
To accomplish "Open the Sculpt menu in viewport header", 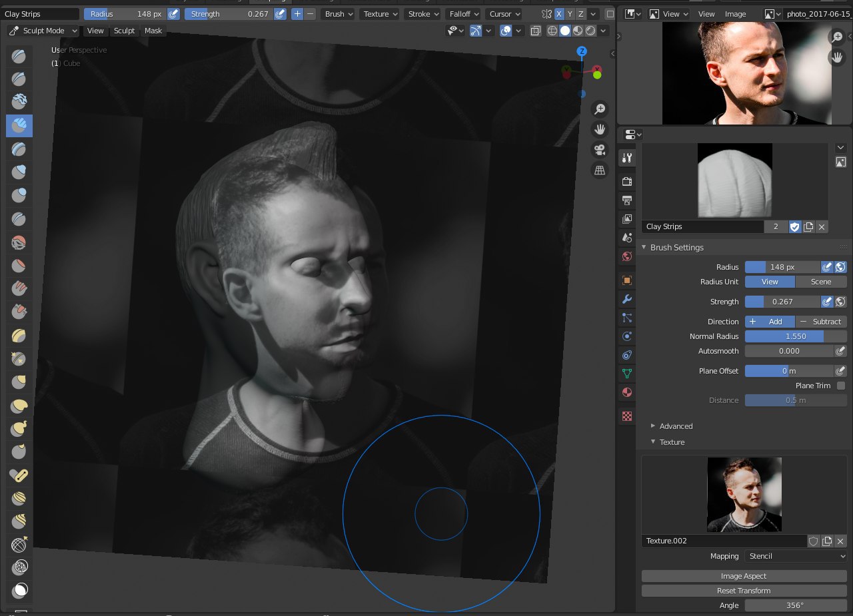I will click(124, 31).
